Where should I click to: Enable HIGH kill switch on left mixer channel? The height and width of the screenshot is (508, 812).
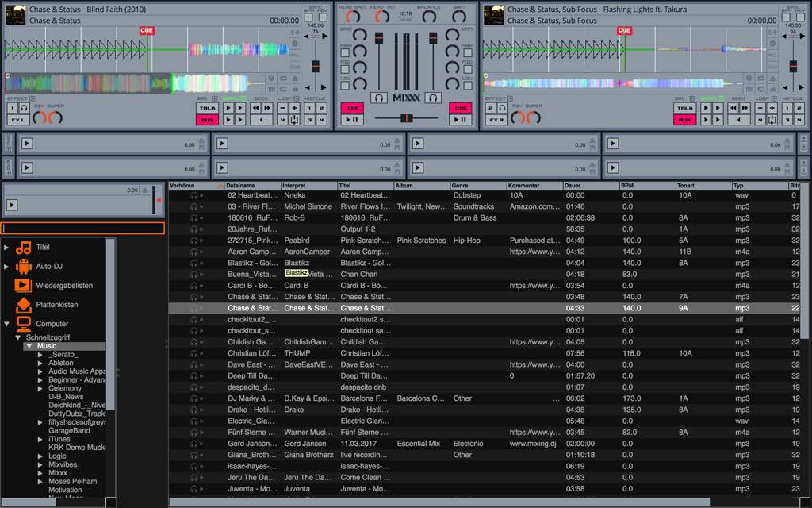point(343,52)
